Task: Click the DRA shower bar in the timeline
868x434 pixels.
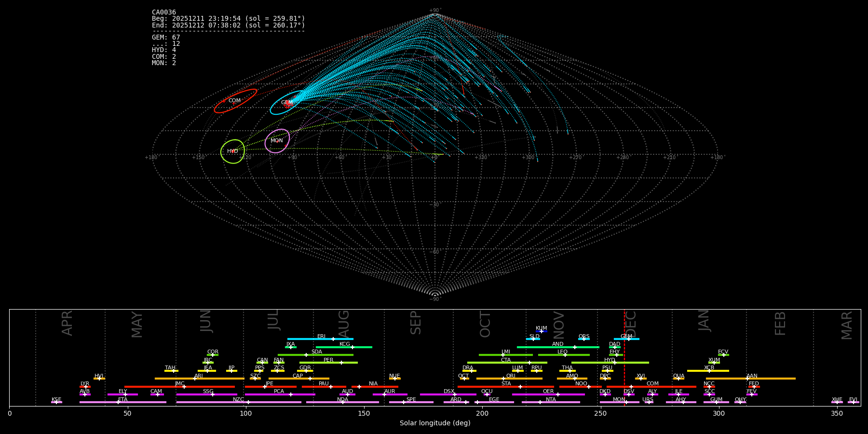Action: [469, 370]
